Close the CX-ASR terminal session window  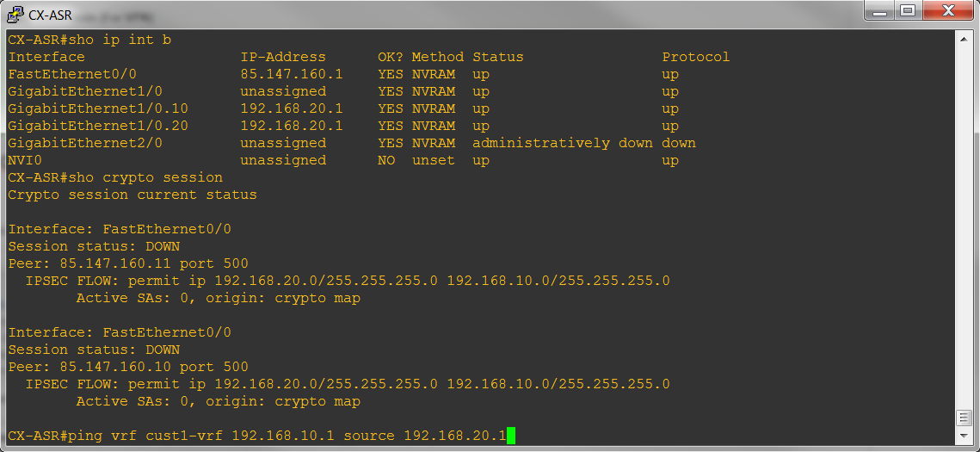tap(946, 11)
